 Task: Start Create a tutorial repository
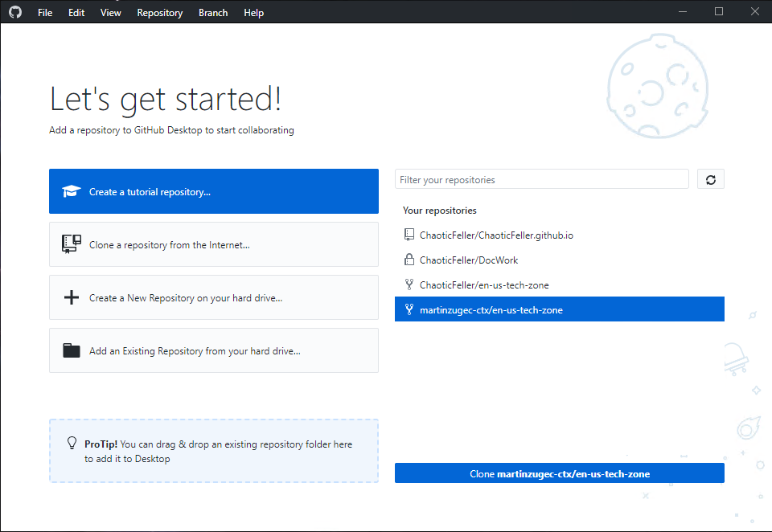pyautogui.click(x=213, y=190)
